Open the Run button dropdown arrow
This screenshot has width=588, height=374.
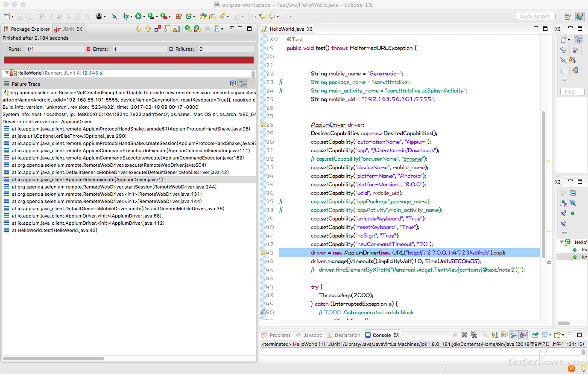(144, 17)
